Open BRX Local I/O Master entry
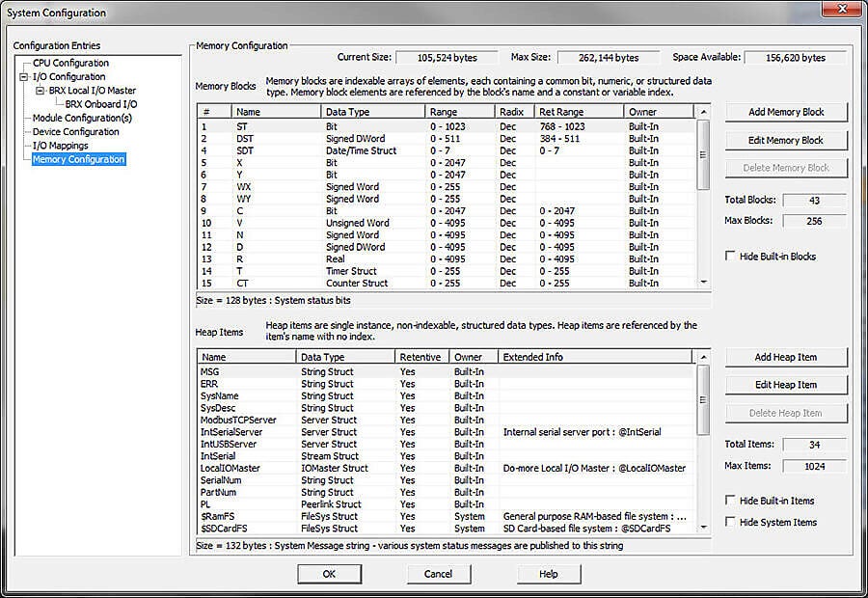The height and width of the screenshot is (598, 868). pos(92,91)
